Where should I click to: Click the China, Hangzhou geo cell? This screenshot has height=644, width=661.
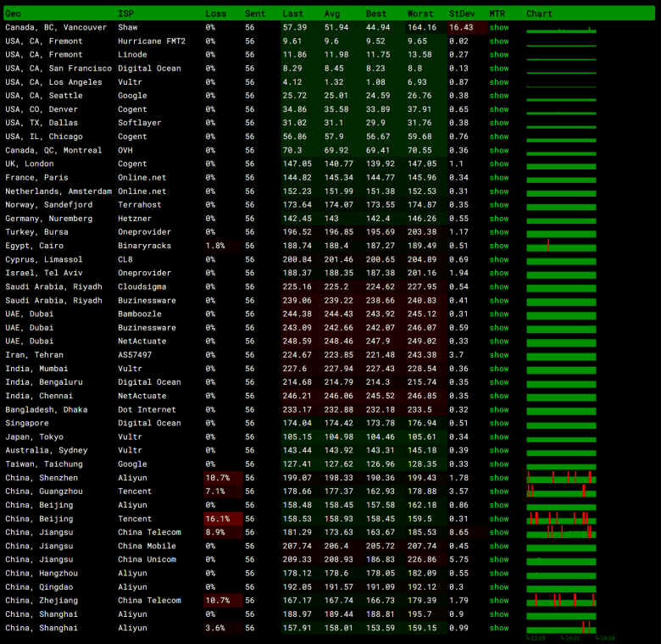click(42, 573)
